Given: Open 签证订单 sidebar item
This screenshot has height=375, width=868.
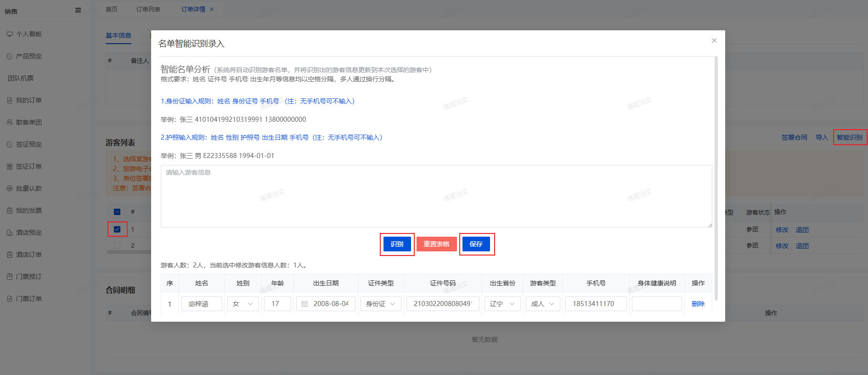Looking at the screenshot, I should point(28,166).
